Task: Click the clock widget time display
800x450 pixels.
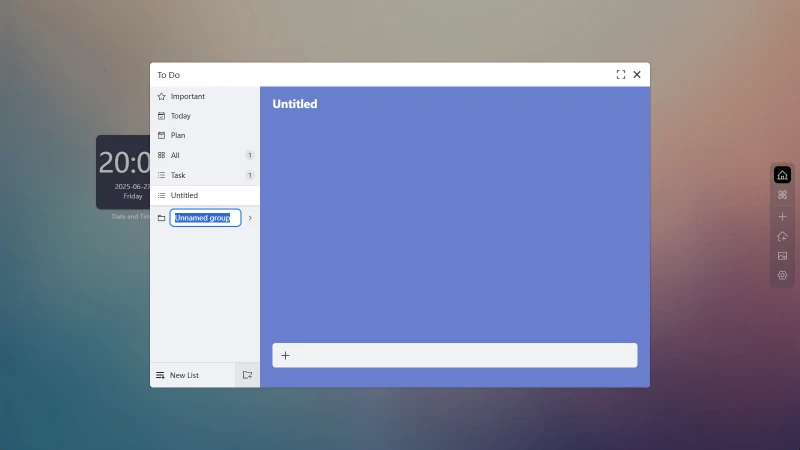Action: pos(124,163)
